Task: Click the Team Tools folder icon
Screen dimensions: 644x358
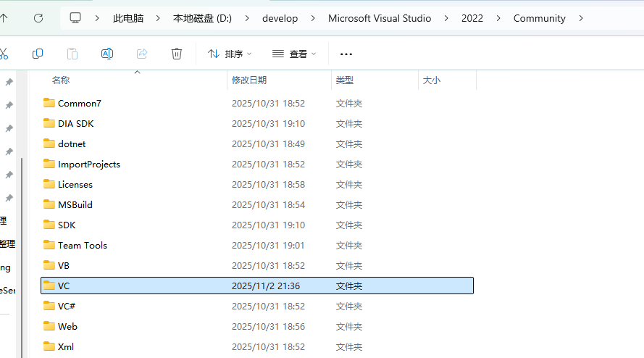Action: pos(49,245)
